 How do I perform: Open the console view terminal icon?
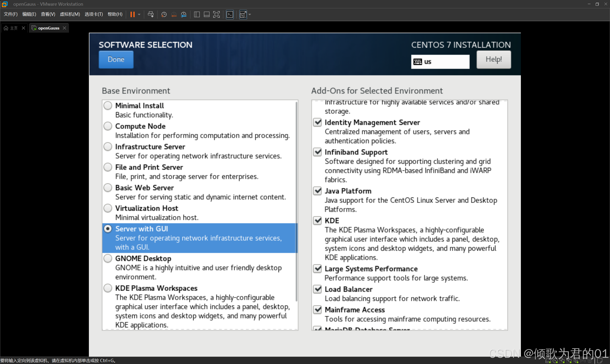click(230, 15)
